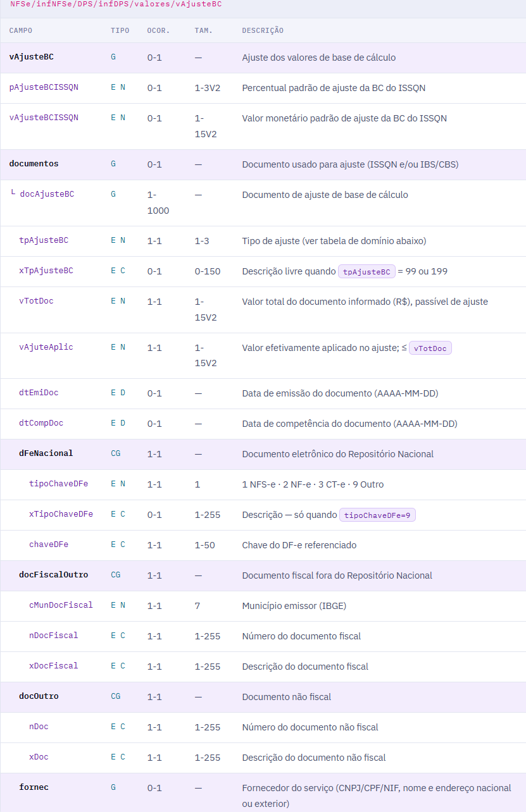This screenshot has width=526, height=812.
Task: Click the tipoChaveDFe=9 code badge
Action: [x=378, y=515]
